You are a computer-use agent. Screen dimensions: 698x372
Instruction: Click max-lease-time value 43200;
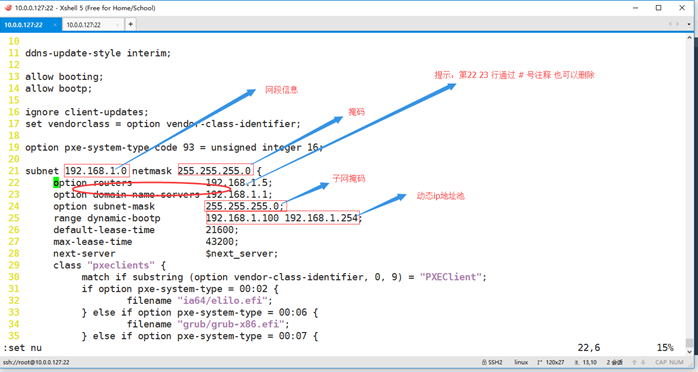(222, 242)
